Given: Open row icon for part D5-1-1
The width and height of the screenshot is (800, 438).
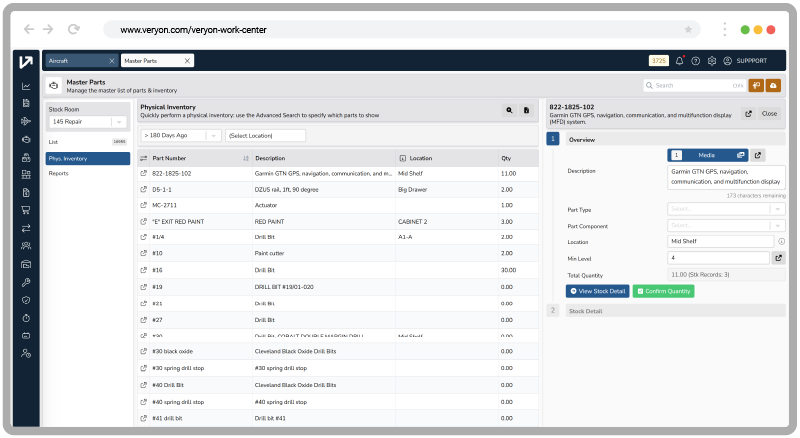Looking at the screenshot, I should 143,189.
